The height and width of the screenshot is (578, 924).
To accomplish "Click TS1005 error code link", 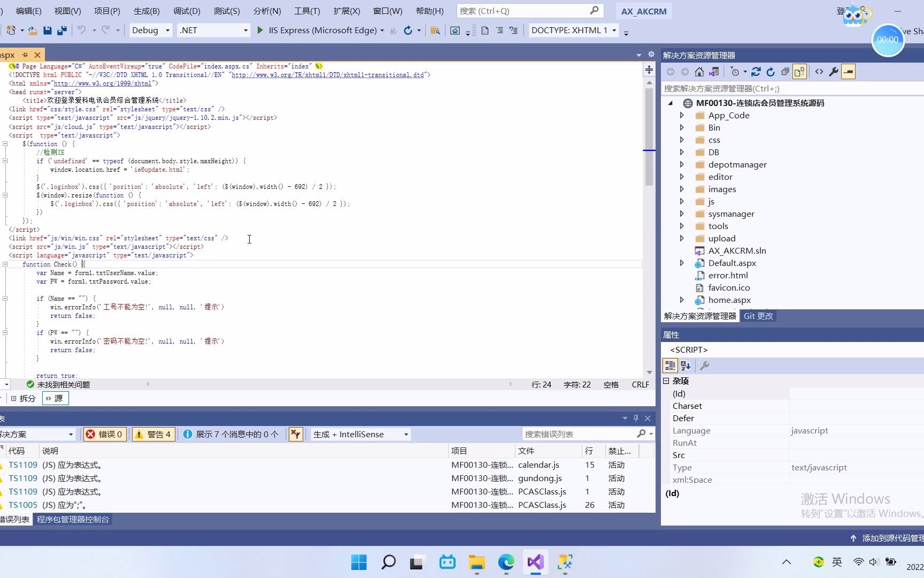I will click(23, 505).
